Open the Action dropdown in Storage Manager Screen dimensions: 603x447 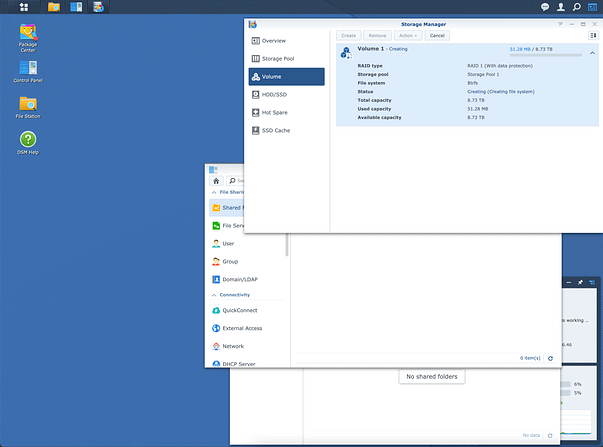[408, 35]
